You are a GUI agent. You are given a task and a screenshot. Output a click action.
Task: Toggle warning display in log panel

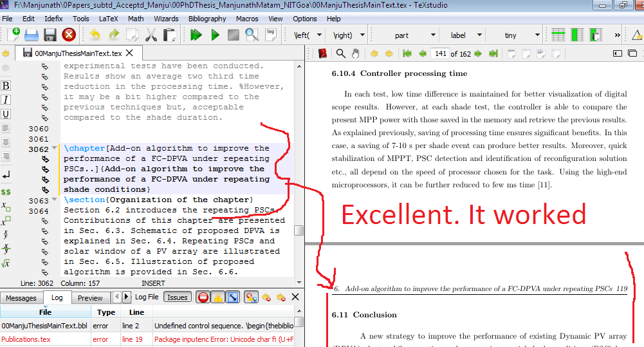(218, 297)
